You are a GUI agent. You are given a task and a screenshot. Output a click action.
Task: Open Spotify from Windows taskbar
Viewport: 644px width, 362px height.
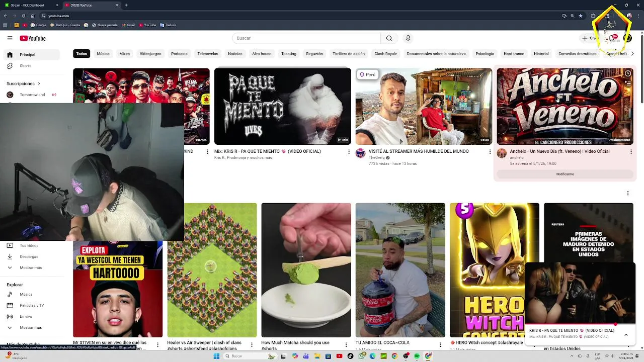coord(417,356)
